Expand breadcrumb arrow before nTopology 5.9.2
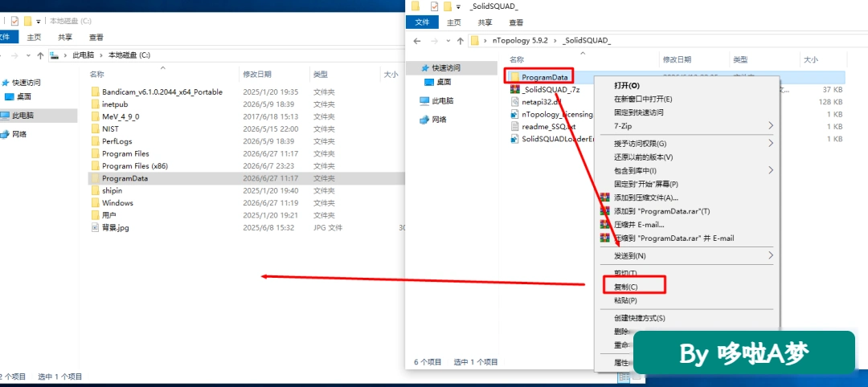The width and height of the screenshot is (868, 387). click(485, 41)
